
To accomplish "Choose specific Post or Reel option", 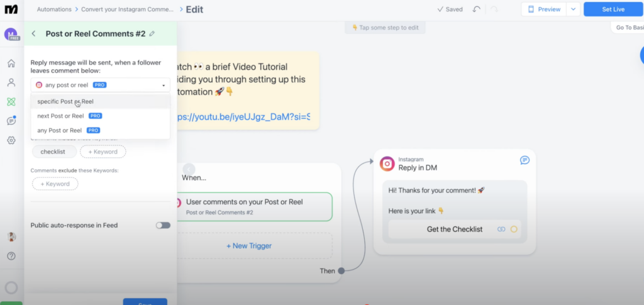I will pos(100,101).
